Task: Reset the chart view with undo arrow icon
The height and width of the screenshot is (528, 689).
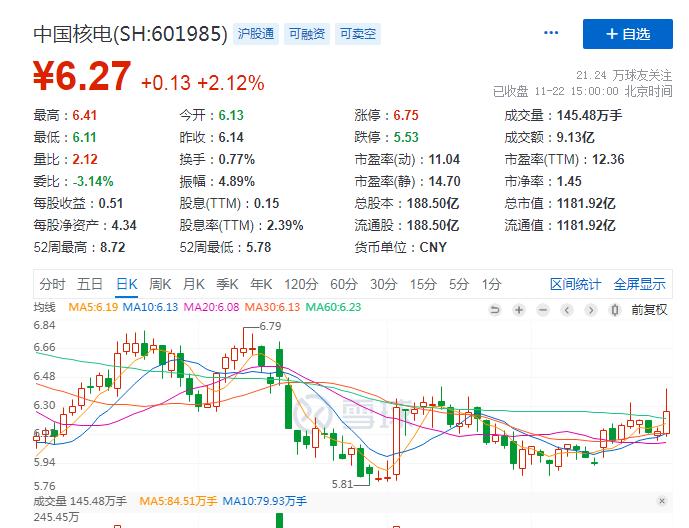Action: 494,310
